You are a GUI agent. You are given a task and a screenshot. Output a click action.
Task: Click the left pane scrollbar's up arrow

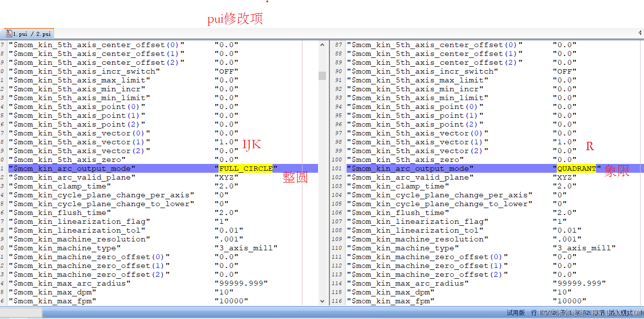(x=322, y=45)
